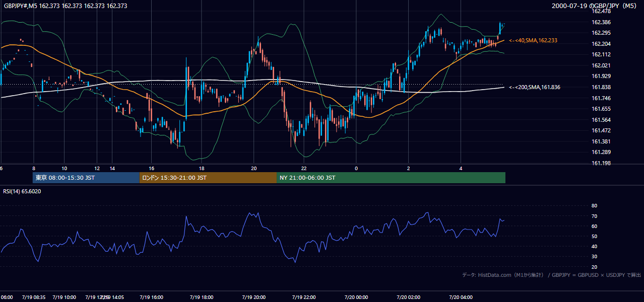Click the RSI scale value 80
The width and height of the screenshot is (644, 302).
click(x=594, y=206)
